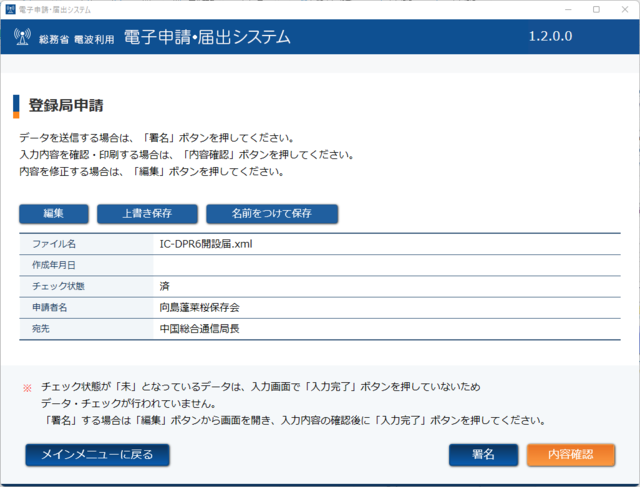The width and height of the screenshot is (640, 487).
Task: Minimize the application window
Action: pyautogui.click(x=568, y=9)
